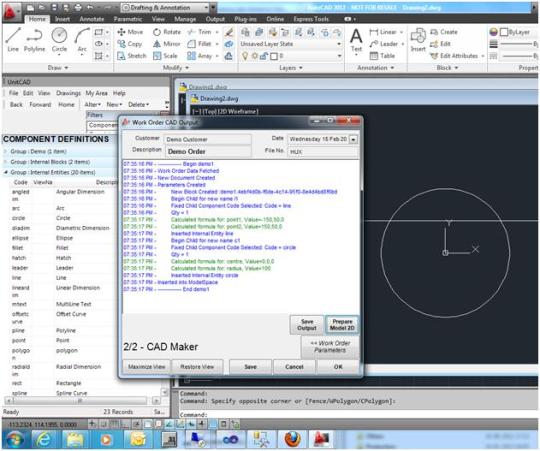Expand the Layers panel
This screenshot has width=540, height=451.
click(291, 68)
